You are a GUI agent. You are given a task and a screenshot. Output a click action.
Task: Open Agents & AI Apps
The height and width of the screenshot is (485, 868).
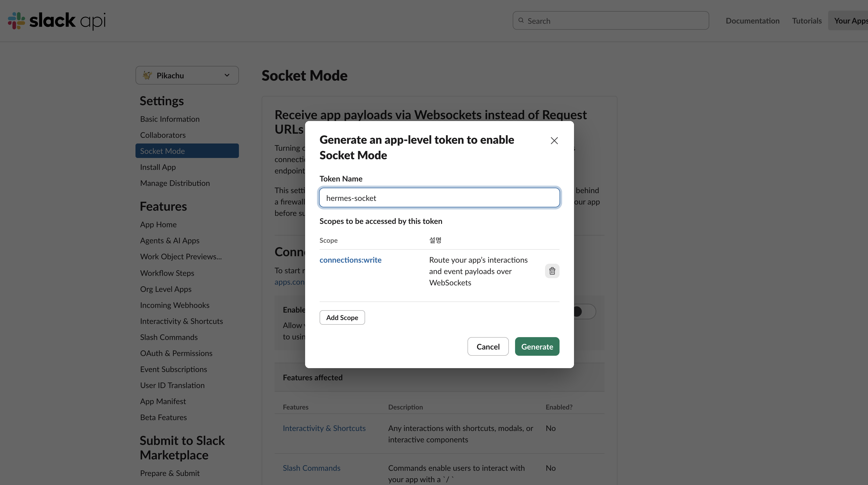tap(170, 240)
